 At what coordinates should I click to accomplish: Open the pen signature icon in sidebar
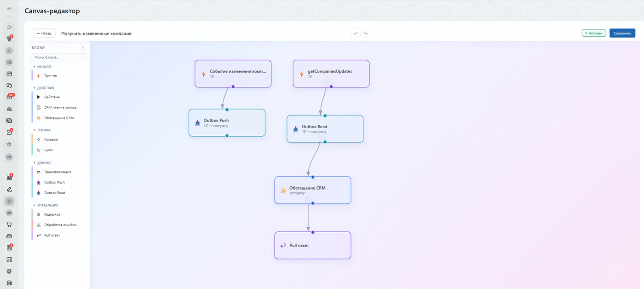pos(9,189)
